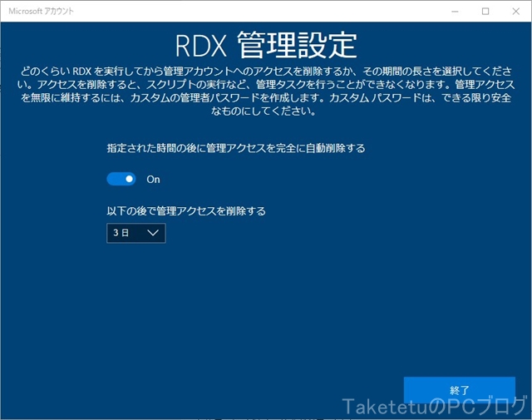Minimize the Microsoft アカウント window
The image size is (532, 420).
[455, 11]
